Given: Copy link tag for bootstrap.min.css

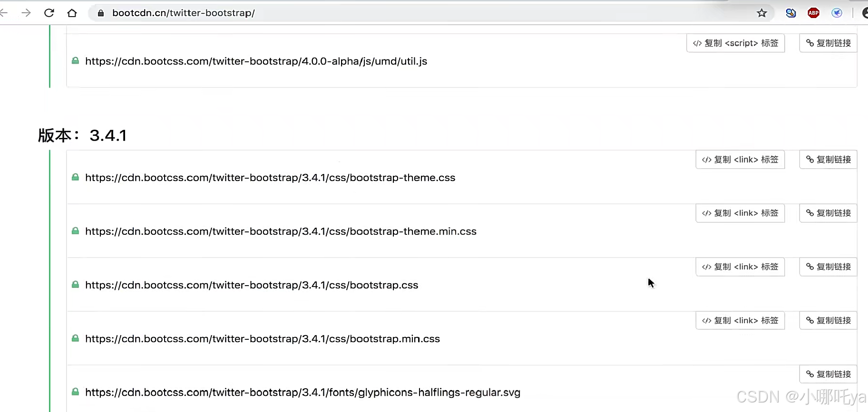Looking at the screenshot, I should (740, 321).
